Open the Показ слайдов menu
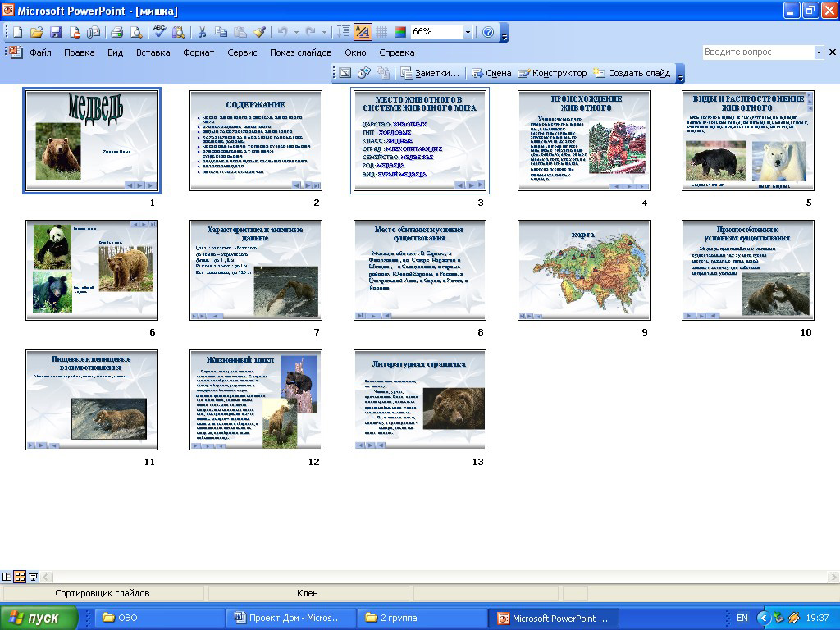This screenshot has height=630, width=840. click(x=300, y=52)
